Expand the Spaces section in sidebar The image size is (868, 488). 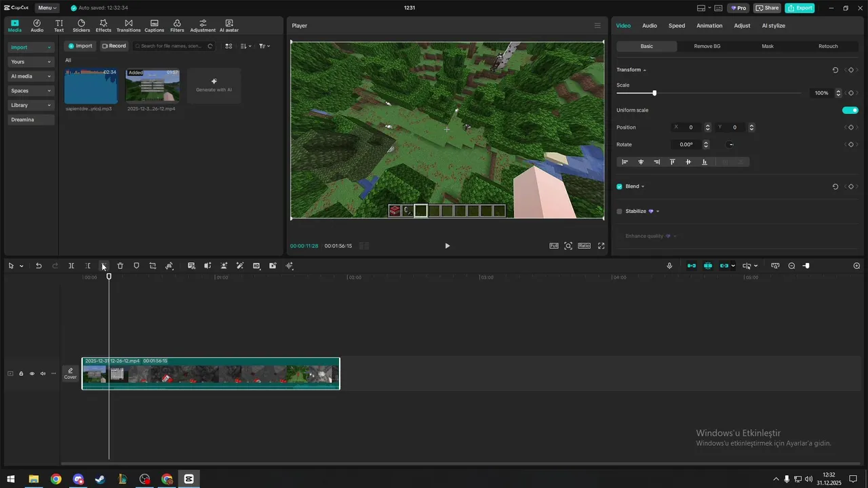pos(31,91)
